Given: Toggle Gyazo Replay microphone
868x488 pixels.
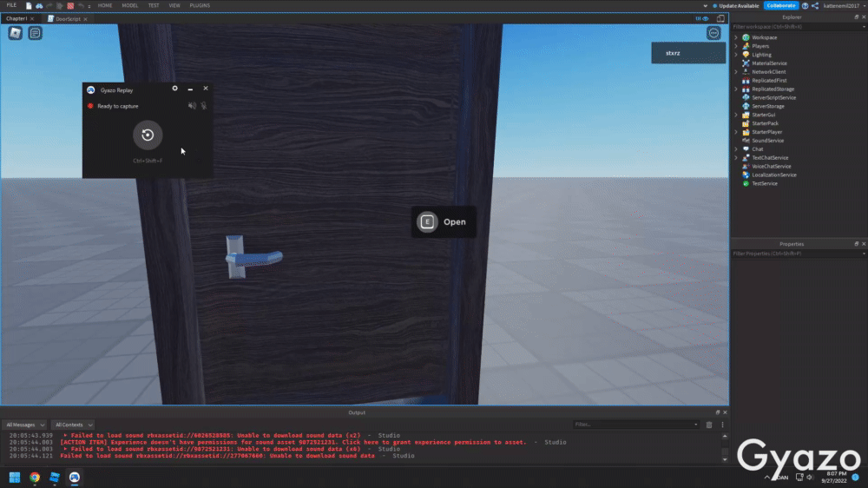Looking at the screenshot, I should point(204,106).
